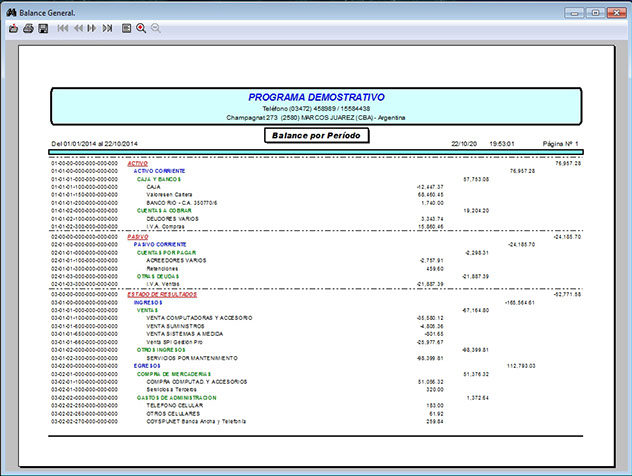Screen dimensions: 632x476
Task: Click the red PASIVO section heading
Action: coord(138,236)
